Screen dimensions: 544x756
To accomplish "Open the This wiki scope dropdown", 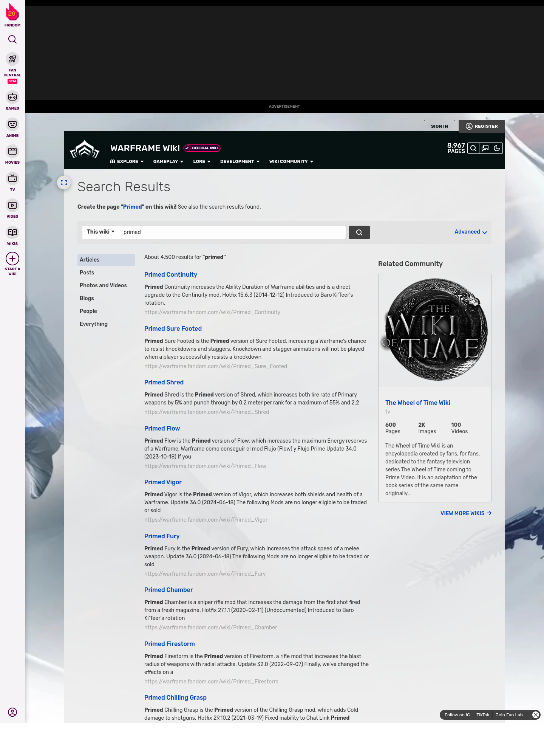I will coord(101,232).
